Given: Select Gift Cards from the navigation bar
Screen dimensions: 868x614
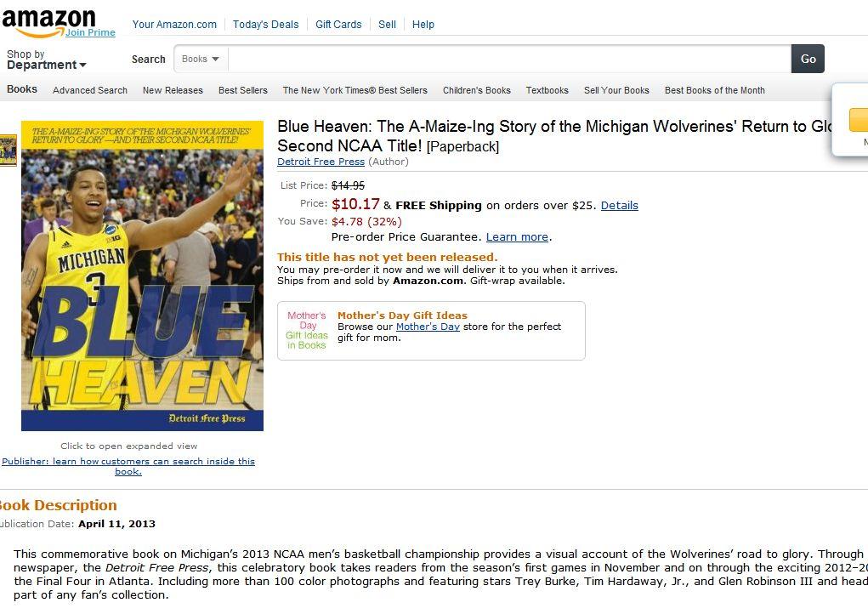Looking at the screenshot, I should coord(338,25).
